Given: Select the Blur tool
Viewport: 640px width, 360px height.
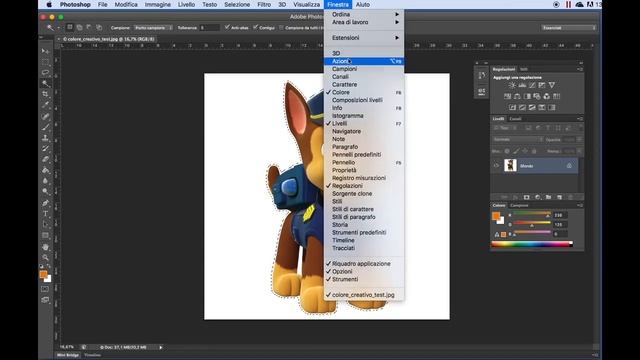Looking at the screenshot, I should pos(45,181).
